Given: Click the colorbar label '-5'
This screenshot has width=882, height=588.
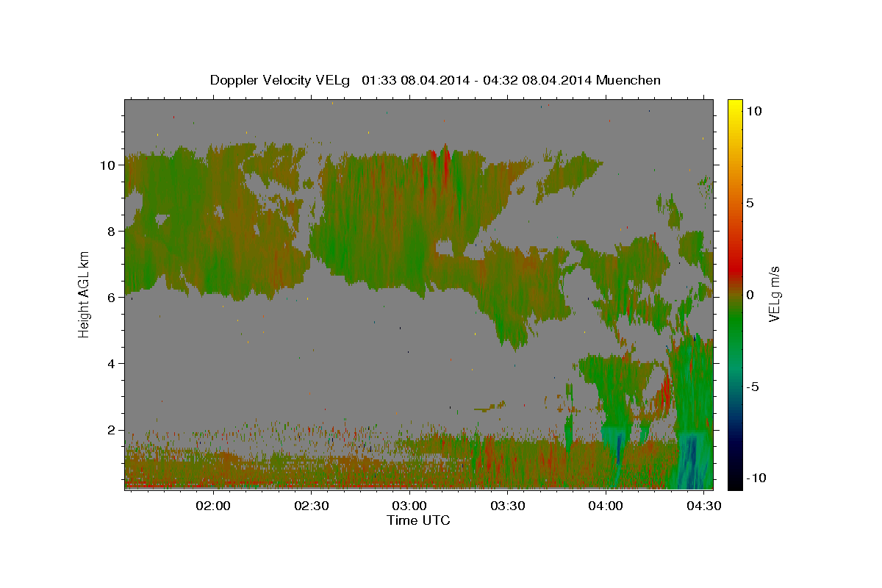Looking at the screenshot, I should (752, 387).
